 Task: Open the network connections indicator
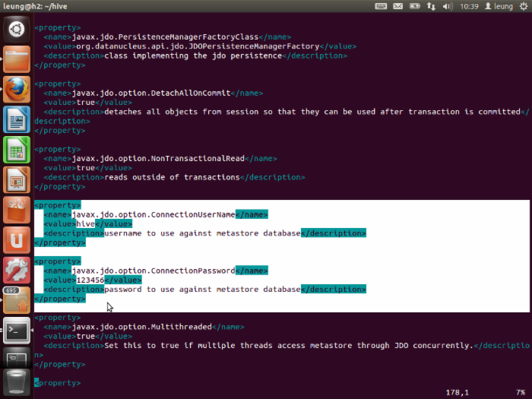431,6
